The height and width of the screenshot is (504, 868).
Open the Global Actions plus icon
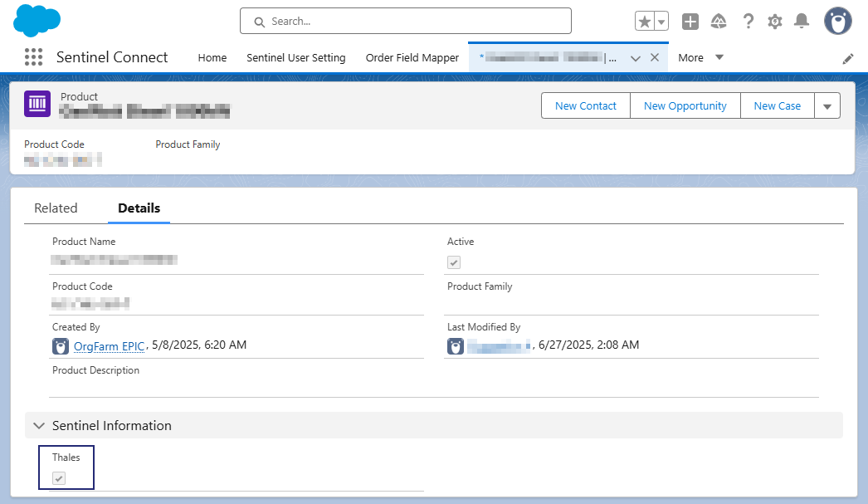[690, 22]
